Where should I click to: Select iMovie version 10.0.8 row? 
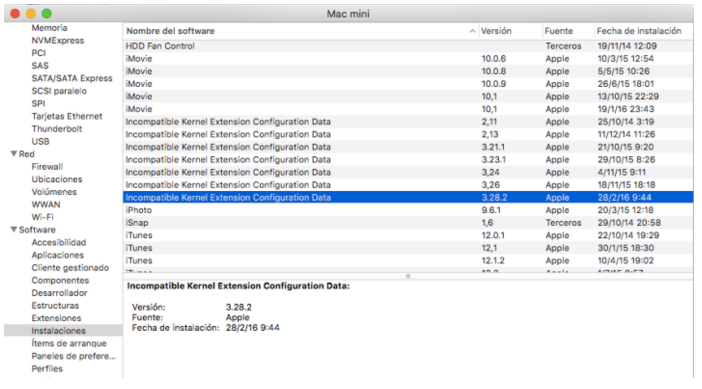(408, 71)
